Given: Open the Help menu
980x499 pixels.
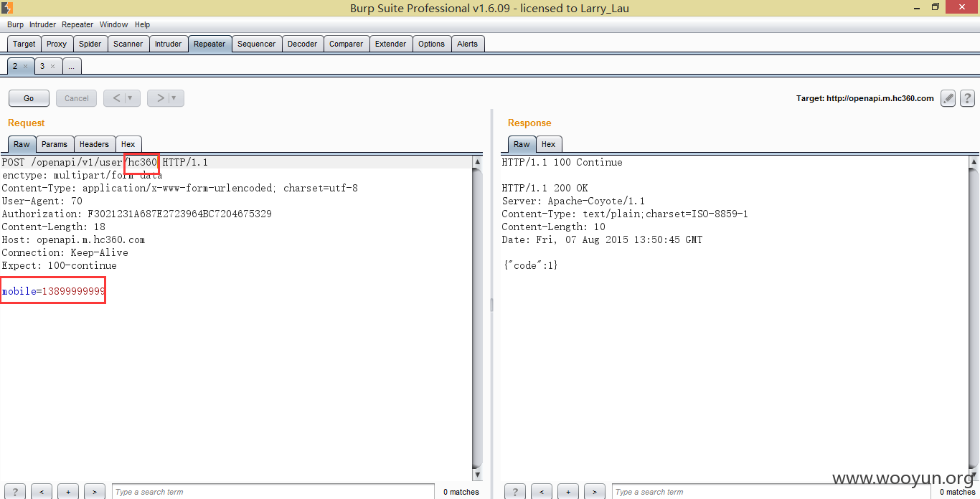Looking at the screenshot, I should [x=142, y=24].
